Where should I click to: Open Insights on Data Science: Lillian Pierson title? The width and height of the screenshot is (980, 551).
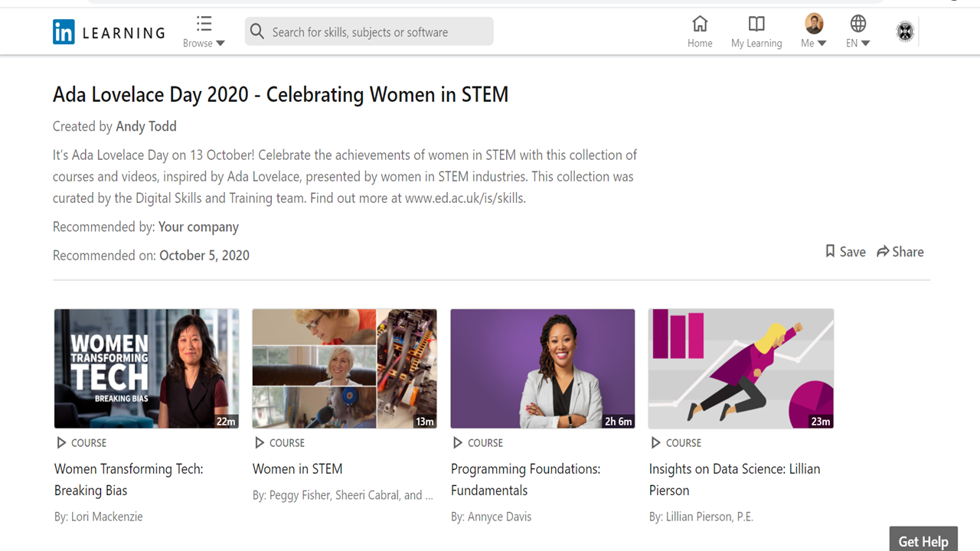click(x=734, y=480)
